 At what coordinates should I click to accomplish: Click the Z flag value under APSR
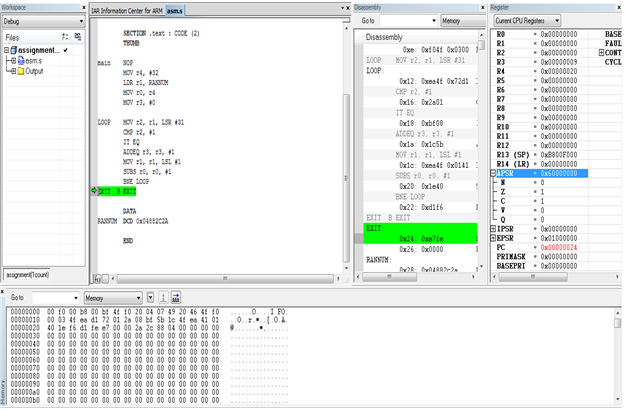pyautogui.click(x=542, y=192)
